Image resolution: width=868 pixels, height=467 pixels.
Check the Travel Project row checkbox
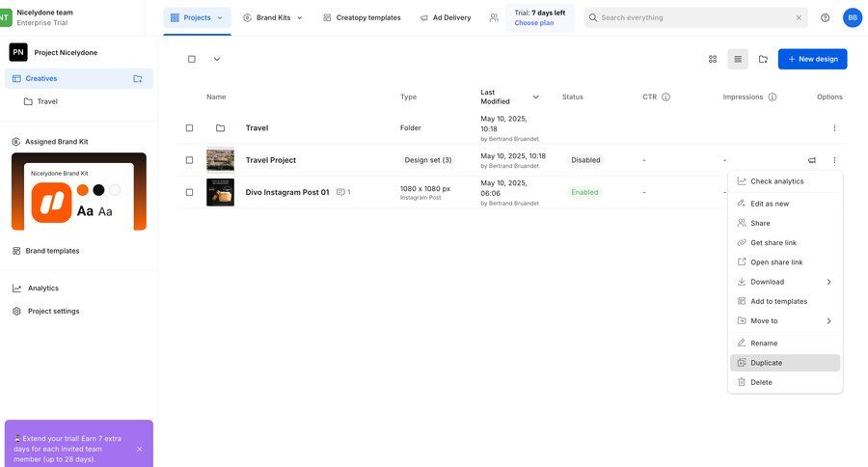pyautogui.click(x=190, y=160)
